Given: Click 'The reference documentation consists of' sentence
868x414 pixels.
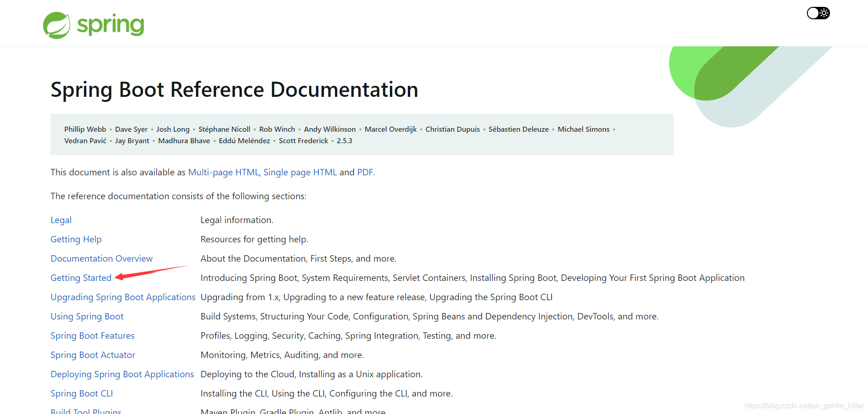Looking at the screenshot, I should pos(178,196).
